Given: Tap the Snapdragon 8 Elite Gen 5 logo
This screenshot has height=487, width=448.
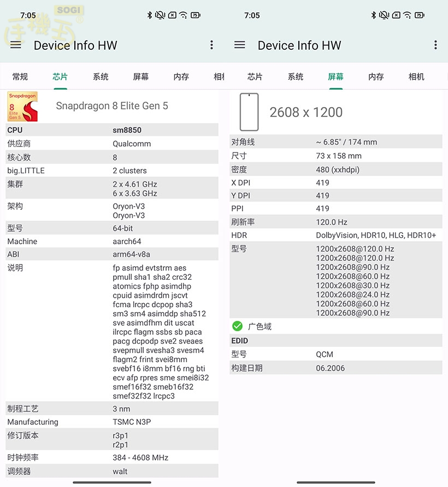Looking at the screenshot, I should pos(22,106).
